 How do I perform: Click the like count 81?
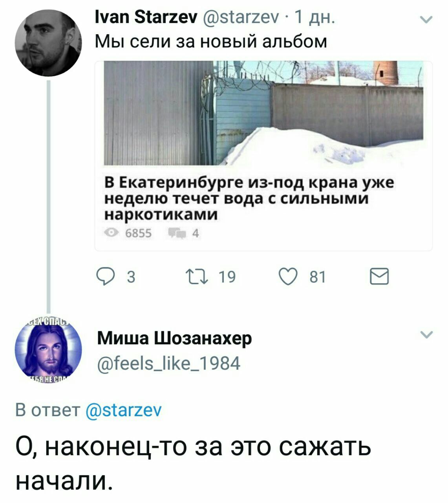point(318,277)
